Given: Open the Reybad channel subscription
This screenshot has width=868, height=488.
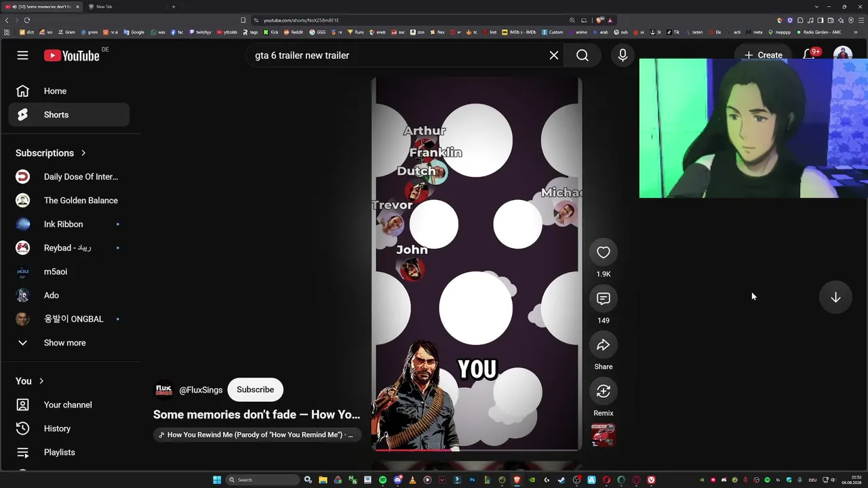Looking at the screenshot, I should click(68, 248).
